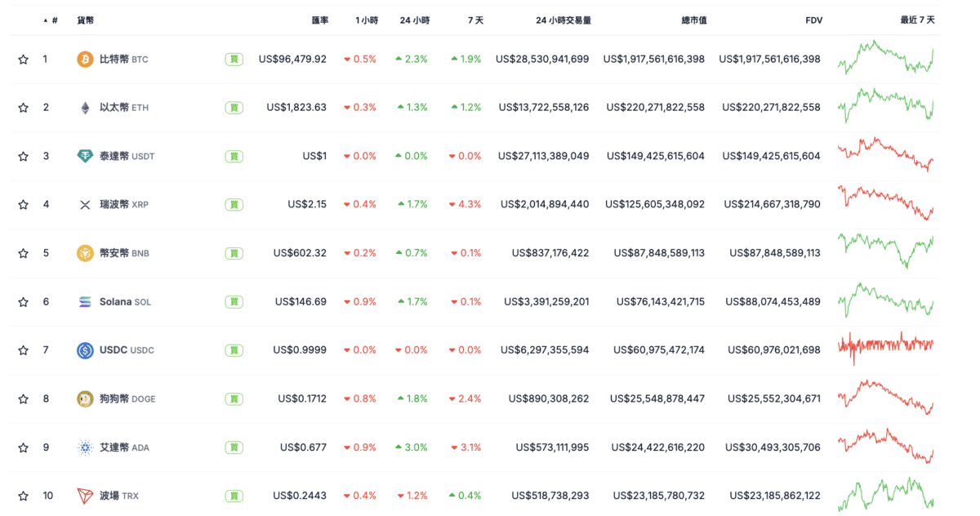Image resolution: width=980 pixels, height=516 pixels.
Task: Open the BTC 7-day sparkline chart
Action: [886, 57]
